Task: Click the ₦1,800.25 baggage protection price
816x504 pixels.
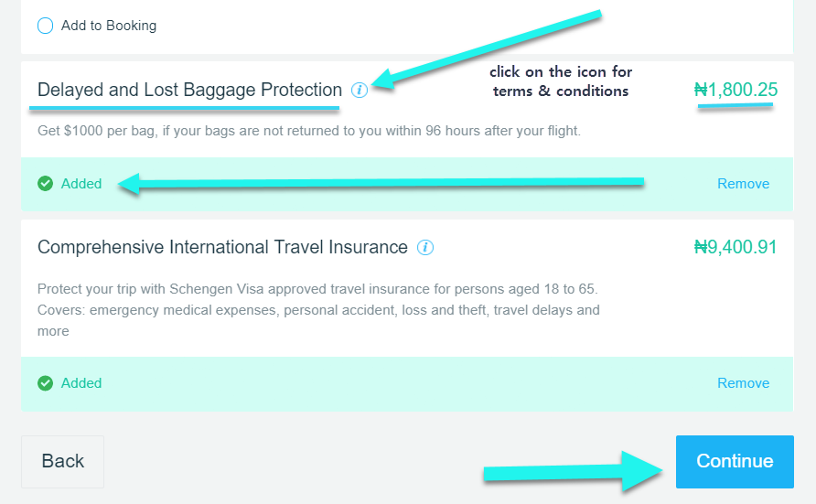Action: coord(735,90)
